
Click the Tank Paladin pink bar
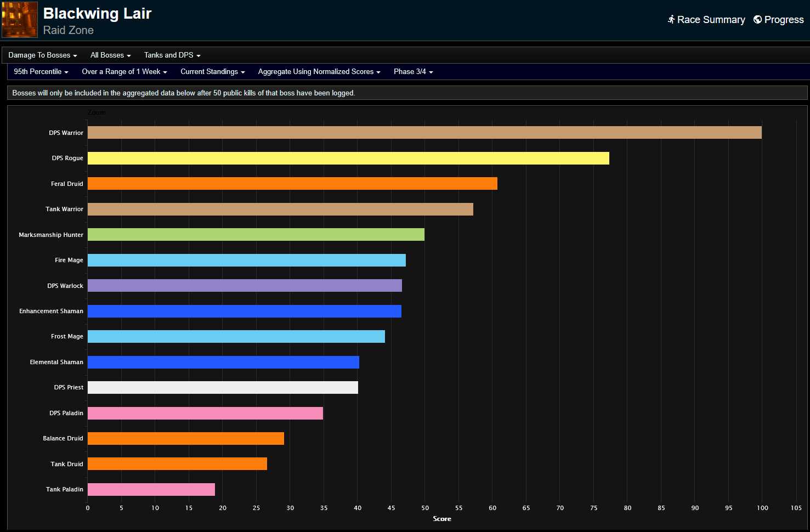(151, 490)
